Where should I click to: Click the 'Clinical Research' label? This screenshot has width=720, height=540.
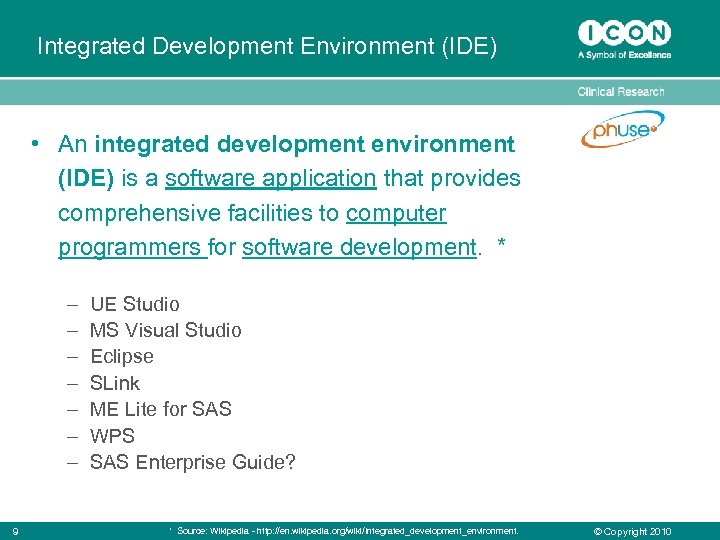(620, 92)
